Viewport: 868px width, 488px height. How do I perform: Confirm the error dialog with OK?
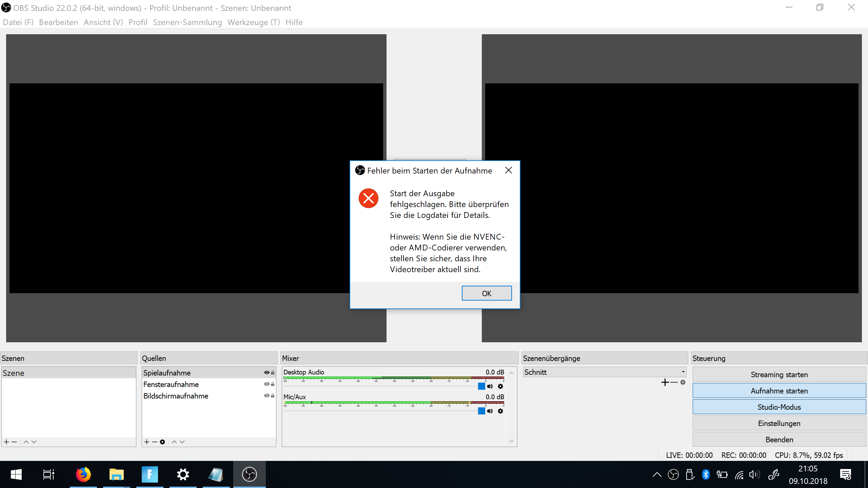487,293
